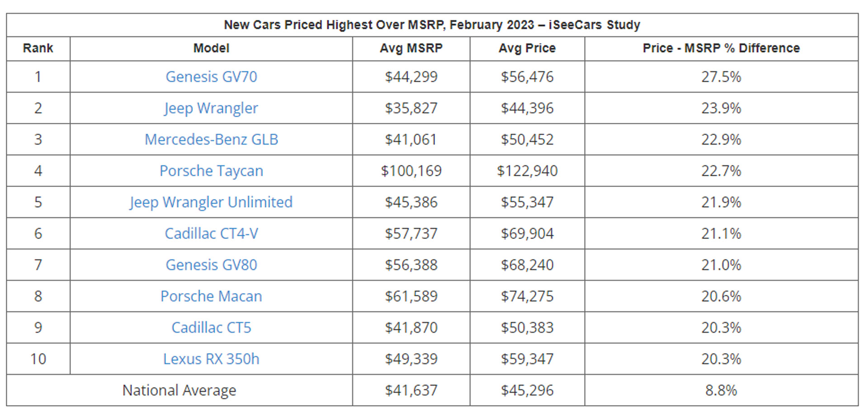Open the Cadillac CT4-V link
This screenshot has height=416, width=868.
click(211, 234)
